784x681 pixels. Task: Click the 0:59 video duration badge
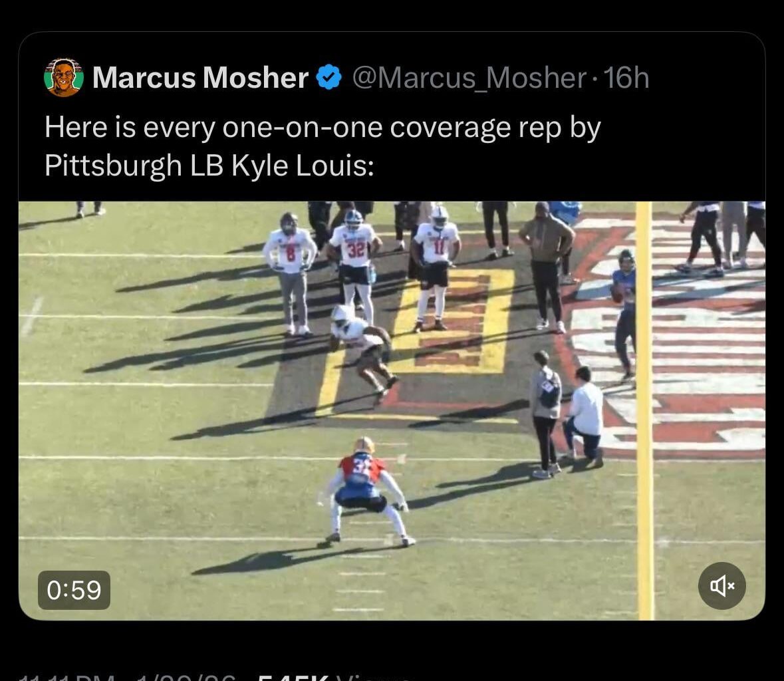click(x=74, y=590)
